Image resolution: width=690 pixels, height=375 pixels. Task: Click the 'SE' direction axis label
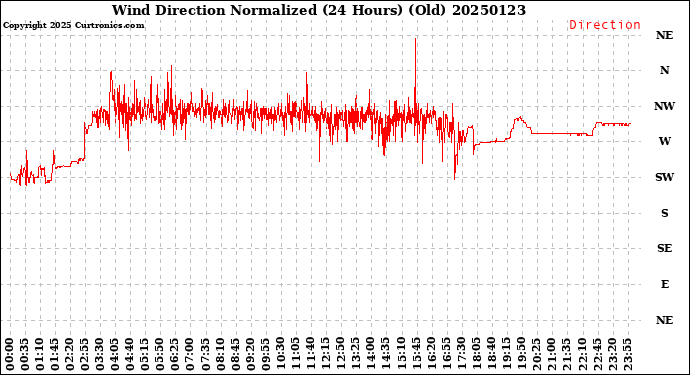click(664, 248)
